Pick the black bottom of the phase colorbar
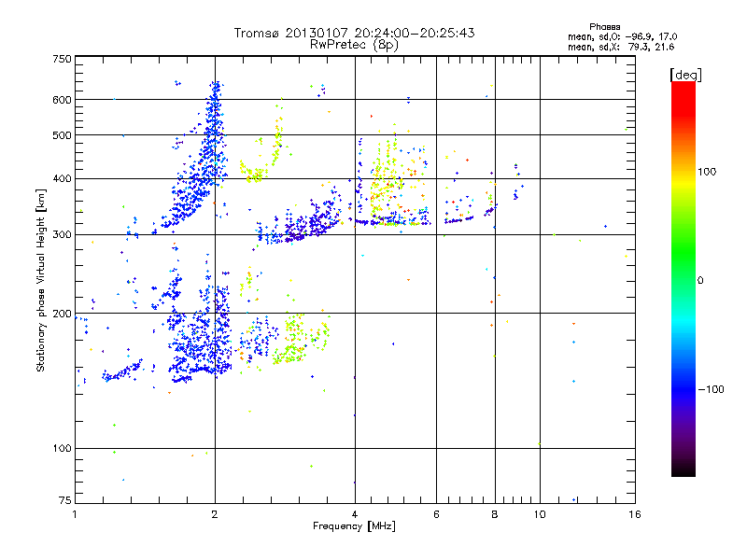The height and width of the screenshot is (560, 747). [684, 469]
